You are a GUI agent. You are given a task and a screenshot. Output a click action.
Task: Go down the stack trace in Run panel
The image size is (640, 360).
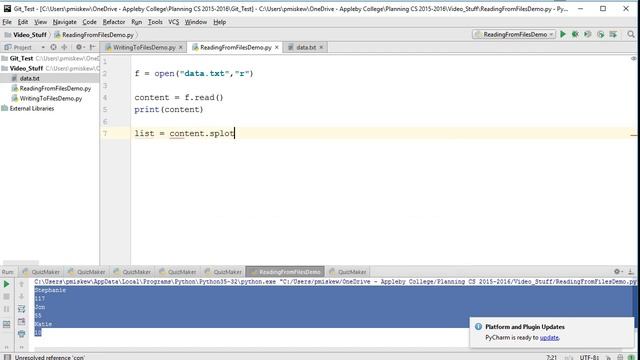21,296
